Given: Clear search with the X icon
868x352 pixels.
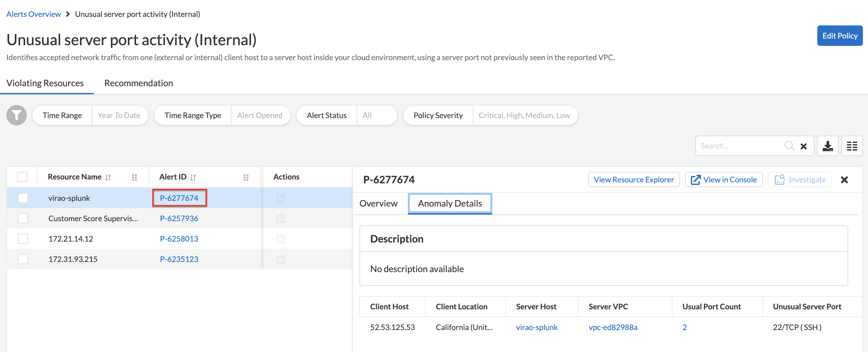Looking at the screenshot, I should click(803, 146).
